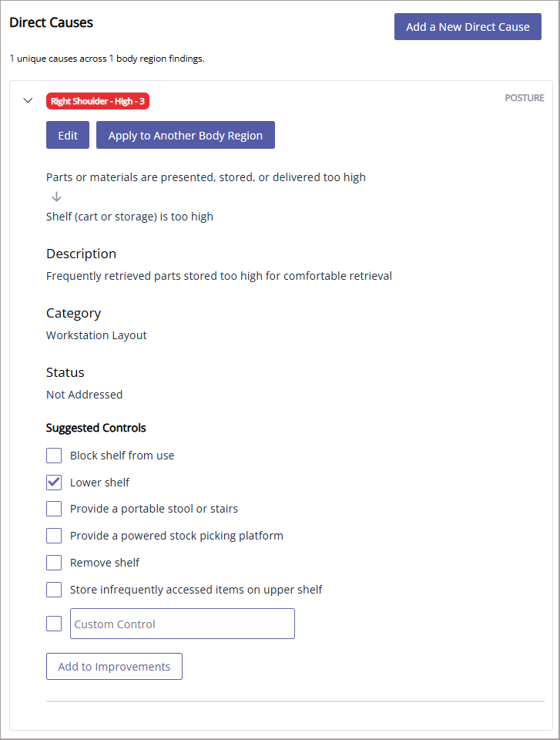Click the Direct Causes heading
This screenshot has height=740, width=560.
tap(52, 22)
